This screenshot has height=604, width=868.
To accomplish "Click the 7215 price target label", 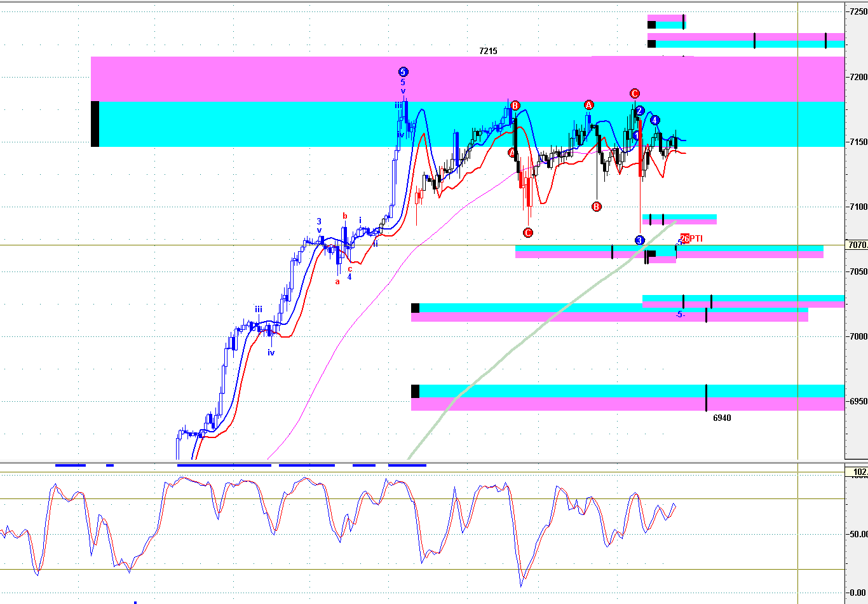I will point(488,51).
